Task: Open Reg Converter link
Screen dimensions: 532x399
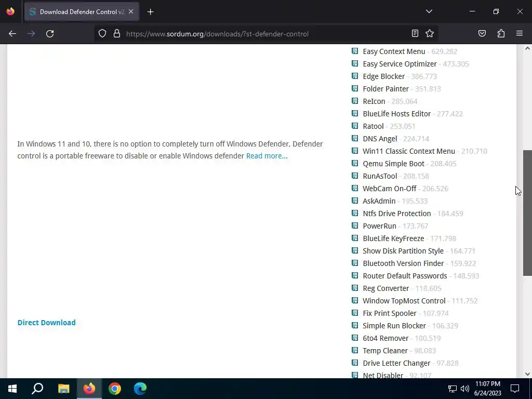Action: pos(386,288)
